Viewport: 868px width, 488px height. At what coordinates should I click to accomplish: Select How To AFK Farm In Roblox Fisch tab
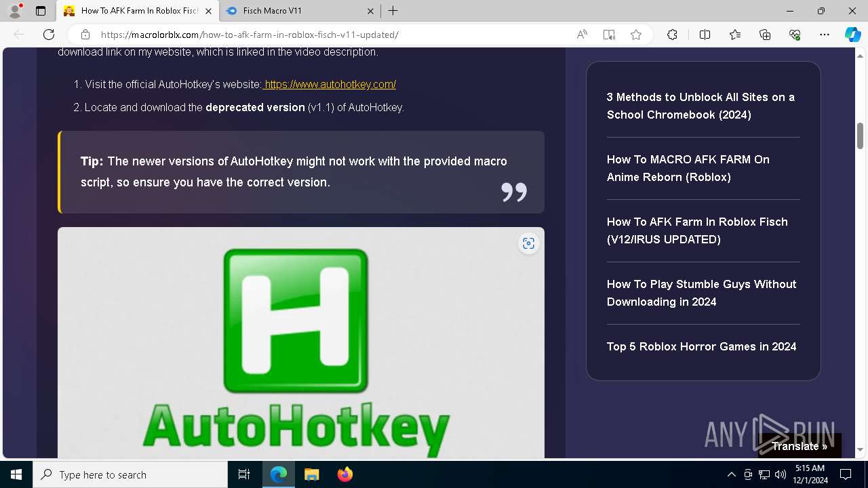138,11
